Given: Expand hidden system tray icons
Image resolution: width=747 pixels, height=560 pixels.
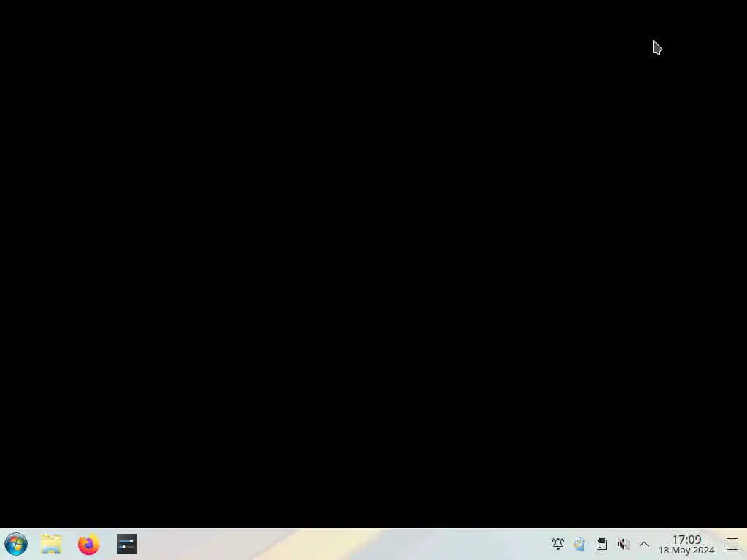Looking at the screenshot, I should point(644,544).
